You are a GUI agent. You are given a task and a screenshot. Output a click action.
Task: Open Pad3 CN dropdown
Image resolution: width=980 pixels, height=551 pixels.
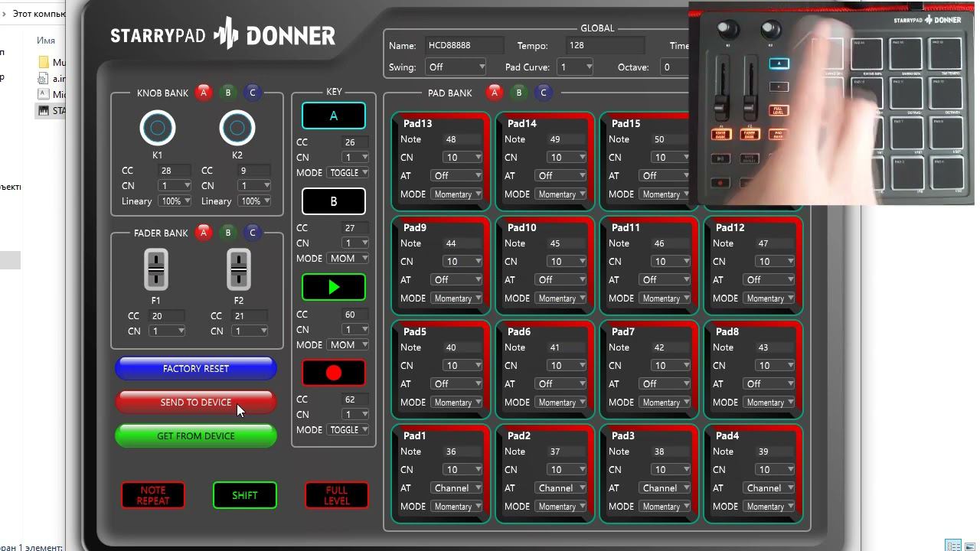coord(671,470)
